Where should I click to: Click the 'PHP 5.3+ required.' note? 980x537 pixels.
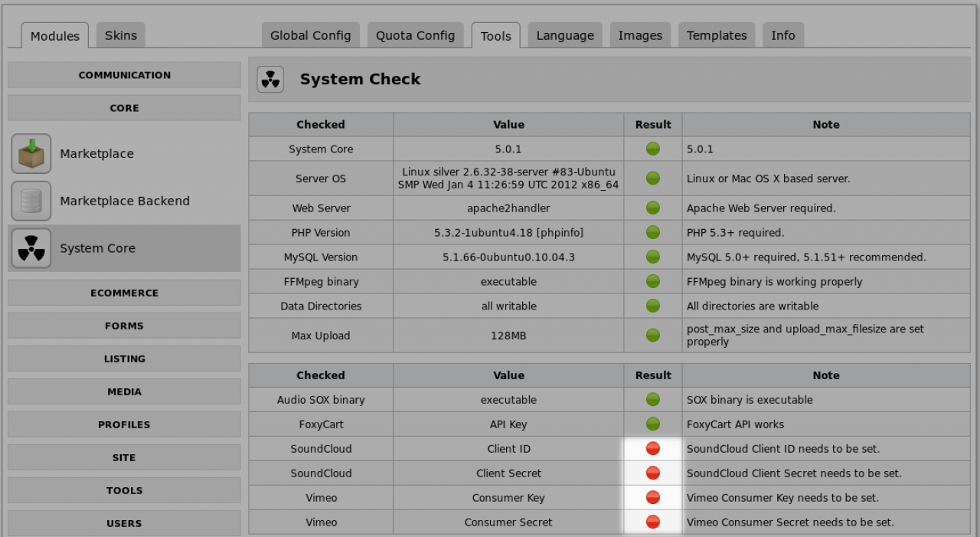735,233
